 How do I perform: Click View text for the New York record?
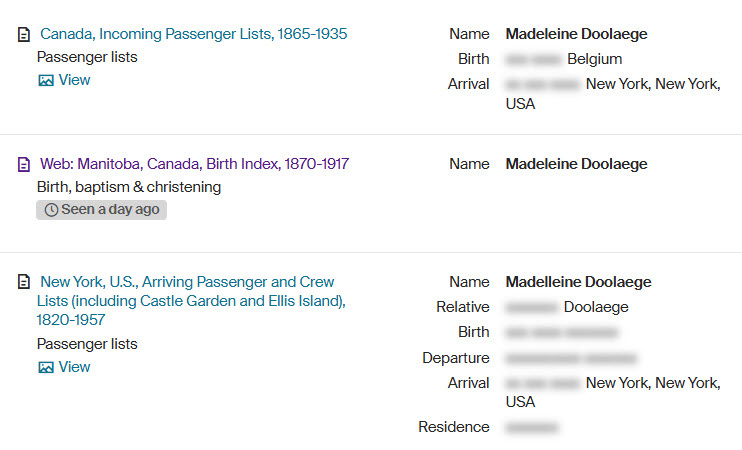pyautogui.click(x=75, y=367)
